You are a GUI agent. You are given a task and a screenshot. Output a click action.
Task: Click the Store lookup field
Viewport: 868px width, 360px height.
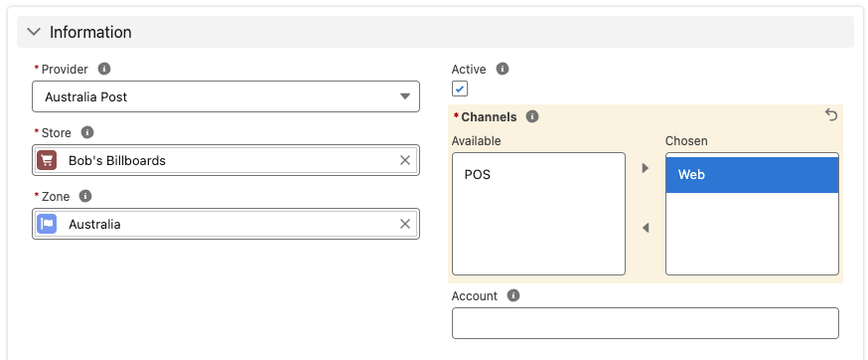(225, 160)
